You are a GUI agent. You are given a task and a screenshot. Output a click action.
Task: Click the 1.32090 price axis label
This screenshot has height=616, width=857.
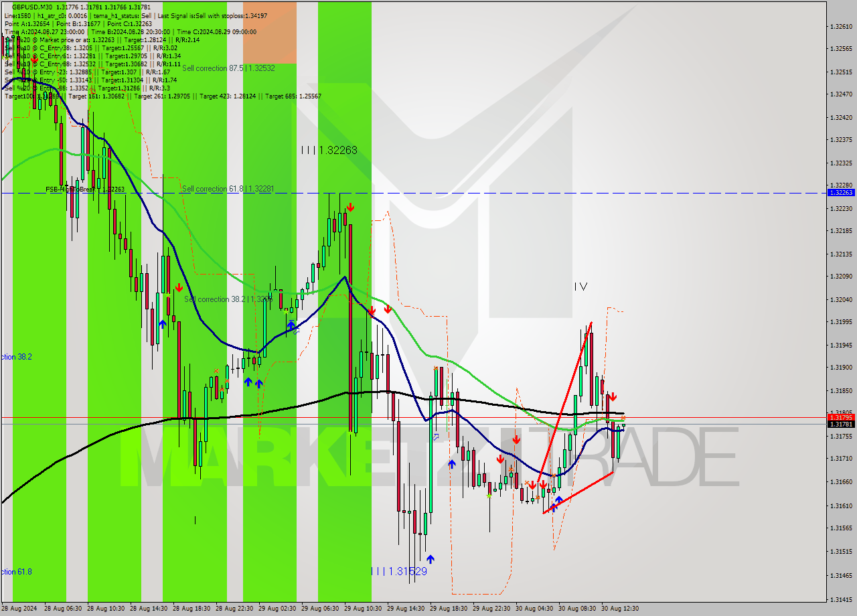pos(840,277)
